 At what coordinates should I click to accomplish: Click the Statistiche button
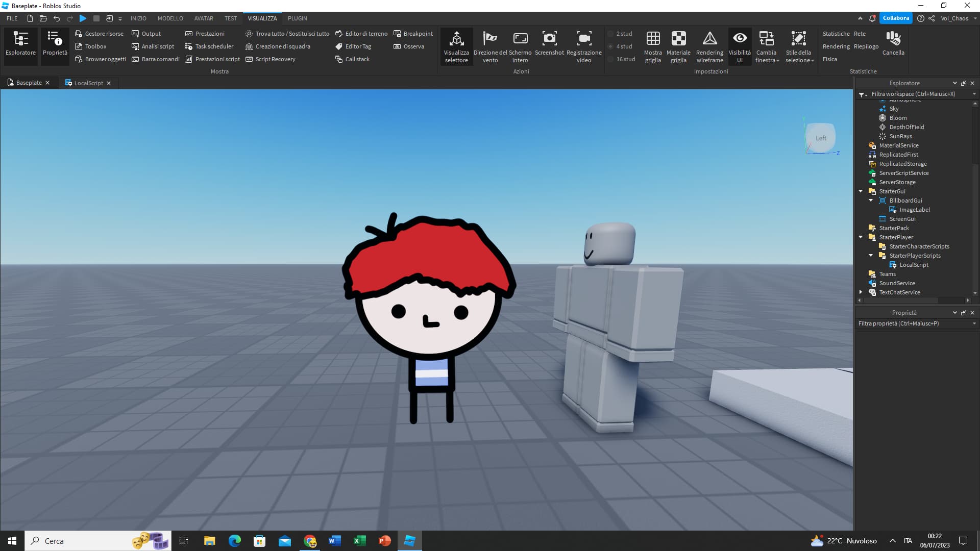coord(836,34)
